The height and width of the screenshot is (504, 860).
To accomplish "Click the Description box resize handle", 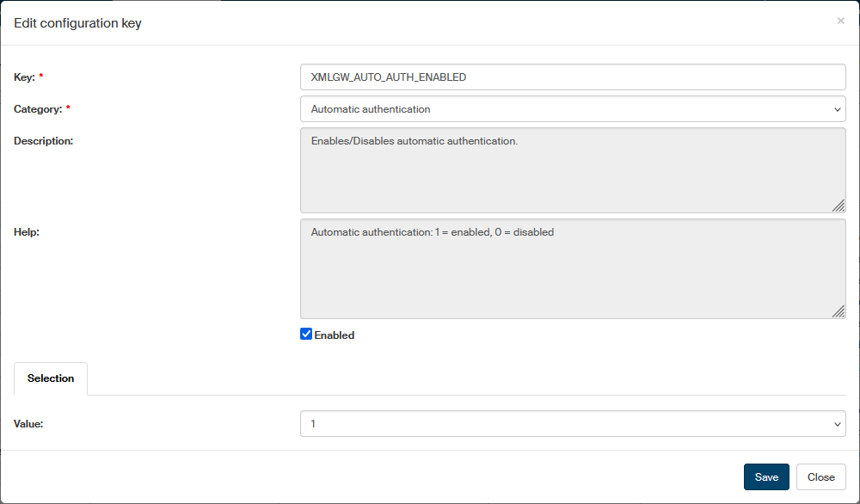I will coord(838,205).
